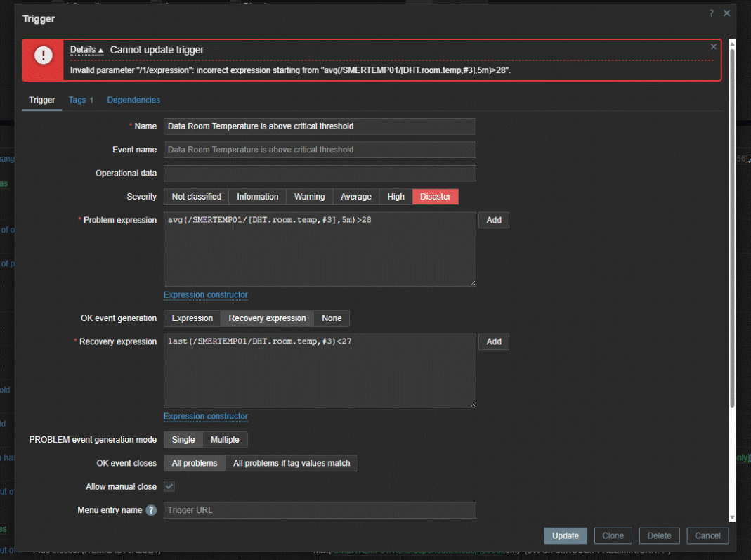Toggle the Allow manual close checkbox

point(169,486)
